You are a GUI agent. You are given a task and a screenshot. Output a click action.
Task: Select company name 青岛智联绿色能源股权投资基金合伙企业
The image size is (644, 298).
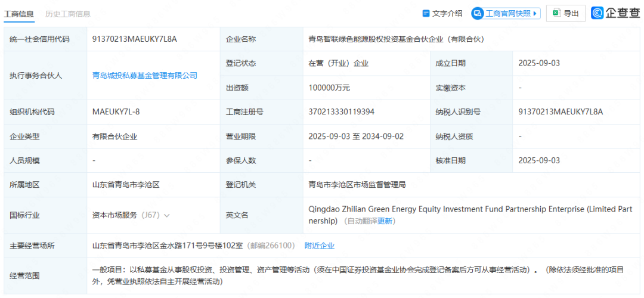pyautogui.click(x=397, y=39)
